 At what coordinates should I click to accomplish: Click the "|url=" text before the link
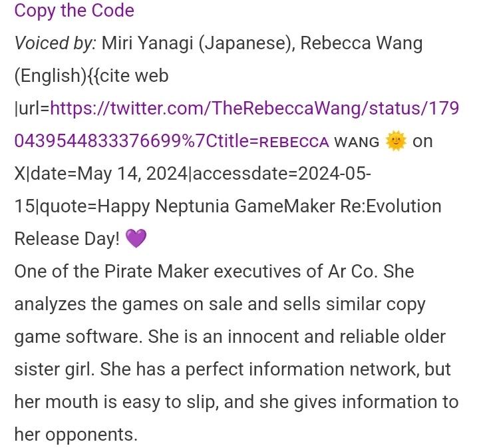pyautogui.click(x=32, y=109)
